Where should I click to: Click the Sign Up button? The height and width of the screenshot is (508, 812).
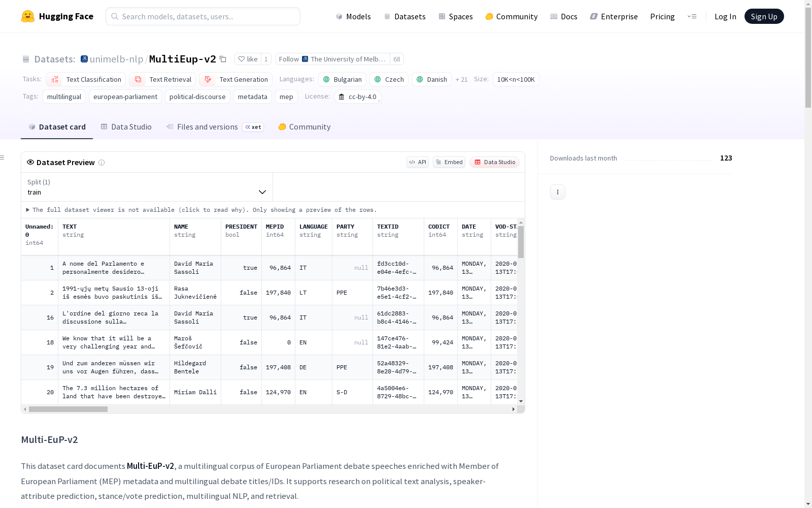click(764, 16)
